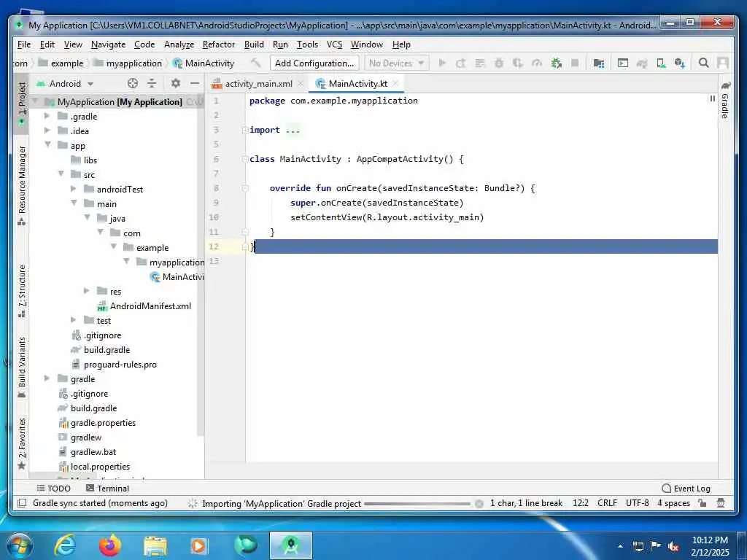
Task: Click the Windows Start button
Action: [20, 545]
